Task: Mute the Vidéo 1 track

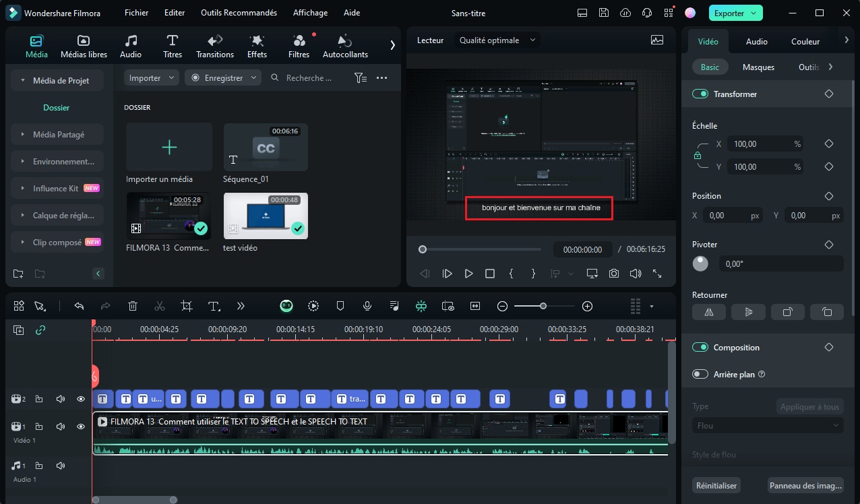Action: [x=61, y=427]
